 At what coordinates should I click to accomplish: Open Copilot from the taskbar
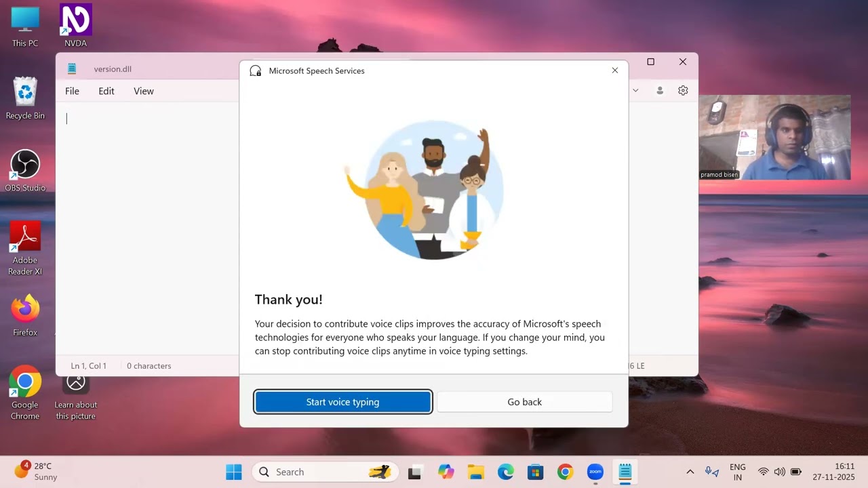point(446,472)
